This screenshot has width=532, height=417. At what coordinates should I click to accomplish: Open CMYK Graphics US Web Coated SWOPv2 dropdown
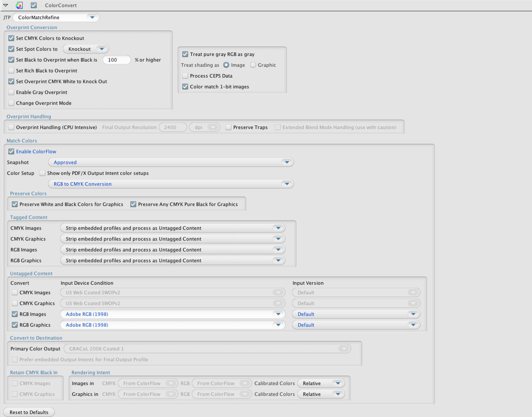pos(173,303)
